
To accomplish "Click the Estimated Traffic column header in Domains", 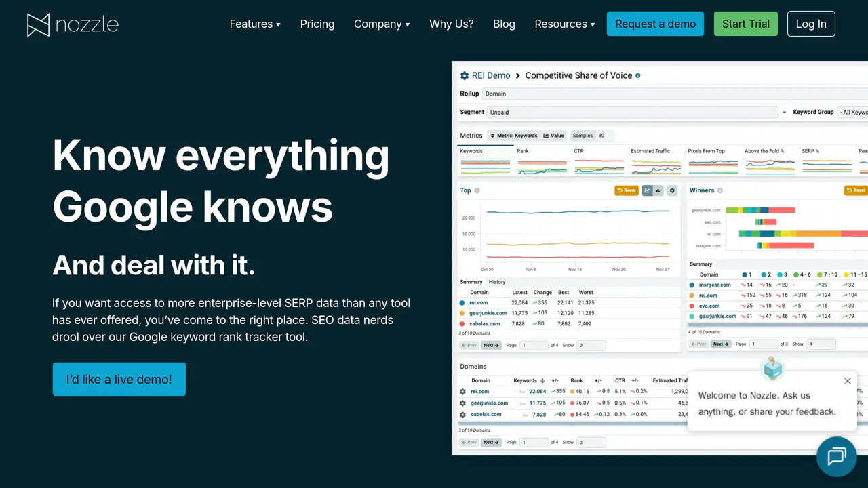I will coord(671,380).
